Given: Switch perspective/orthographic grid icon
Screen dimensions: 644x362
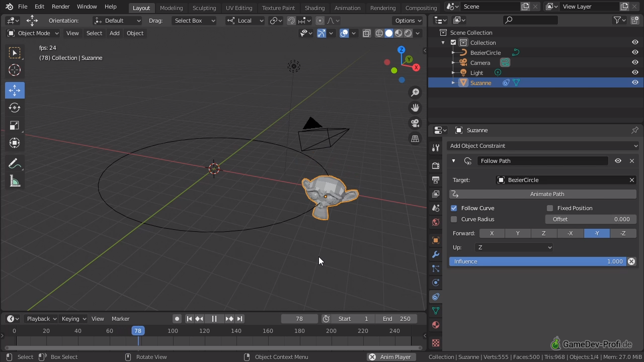Looking at the screenshot, I should [x=415, y=138].
